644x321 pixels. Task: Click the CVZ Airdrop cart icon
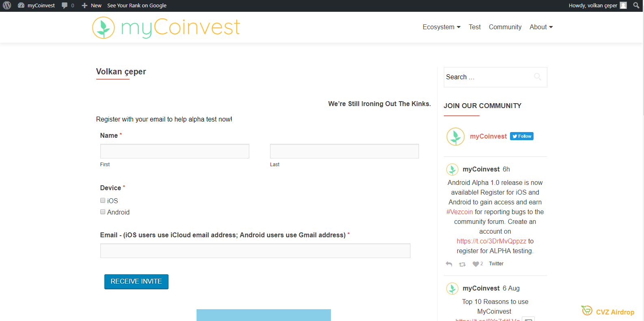tap(587, 310)
